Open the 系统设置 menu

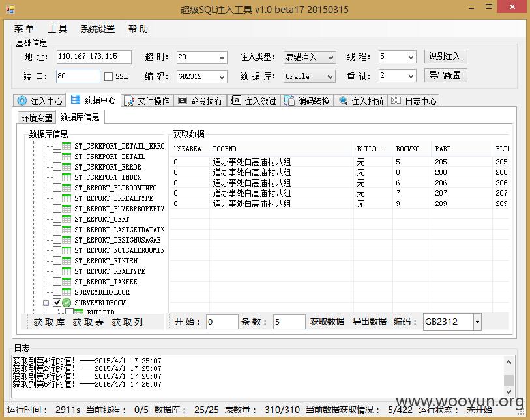pos(98,29)
